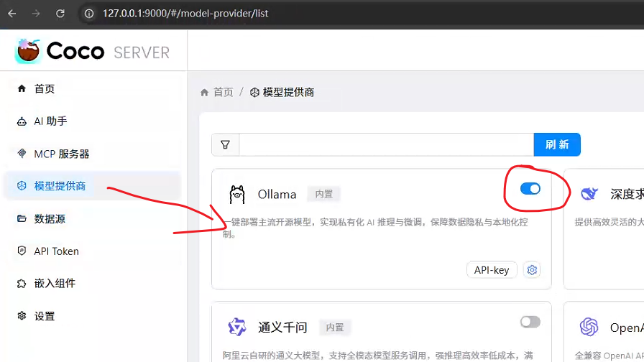The image size is (644, 362).
Task: Select the URL 127.0.0.1:9000 address text
Action: coord(185,14)
